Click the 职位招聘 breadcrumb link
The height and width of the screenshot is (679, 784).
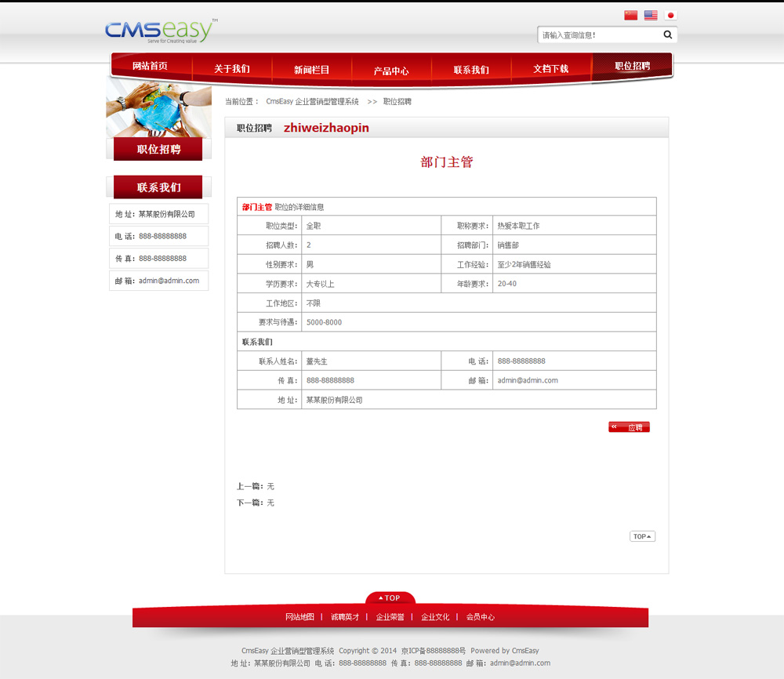(397, 101)
